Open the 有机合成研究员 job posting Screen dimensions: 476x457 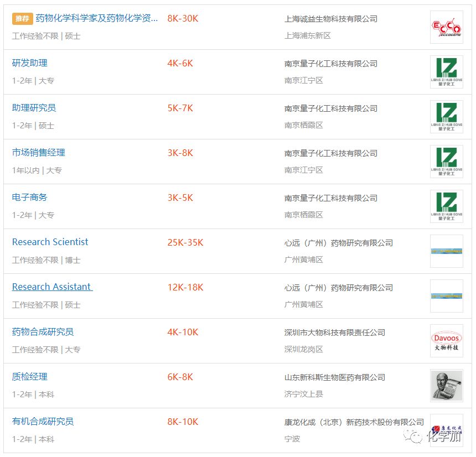click(x=43, y=421)
